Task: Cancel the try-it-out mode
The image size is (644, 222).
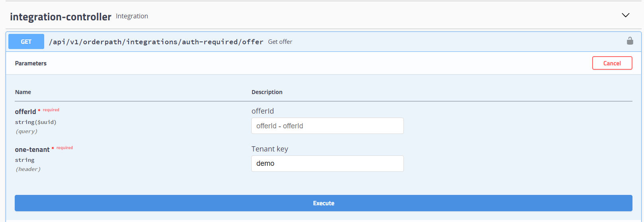Action: click(612, 63)
